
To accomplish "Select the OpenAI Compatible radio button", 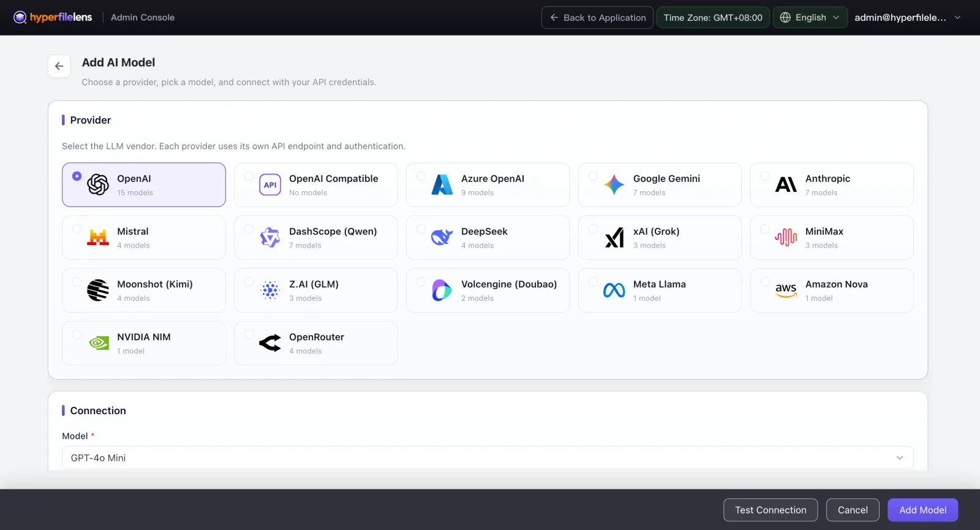I will [x=249, y=176].
